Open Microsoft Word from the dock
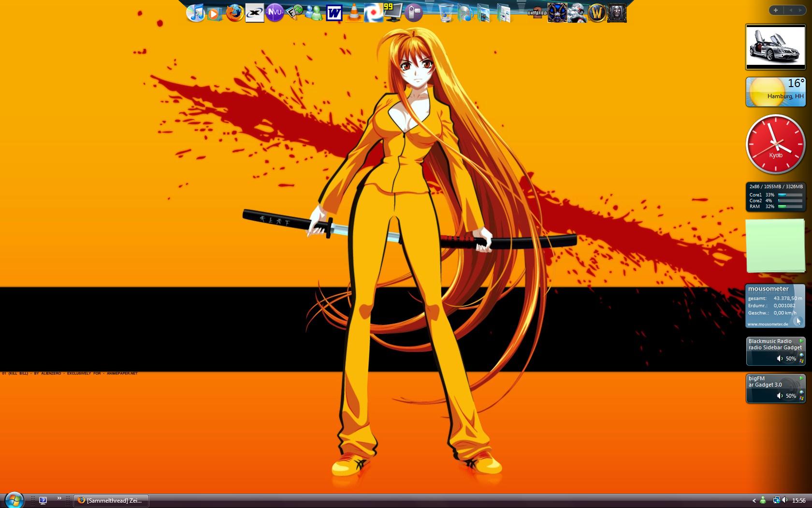 [x=334, y=13]
